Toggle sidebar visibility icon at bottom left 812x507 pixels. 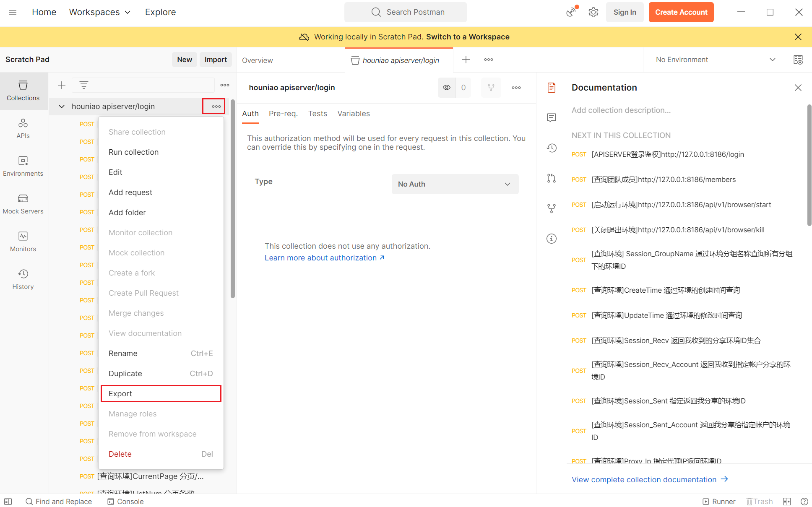tap(8, 502)
